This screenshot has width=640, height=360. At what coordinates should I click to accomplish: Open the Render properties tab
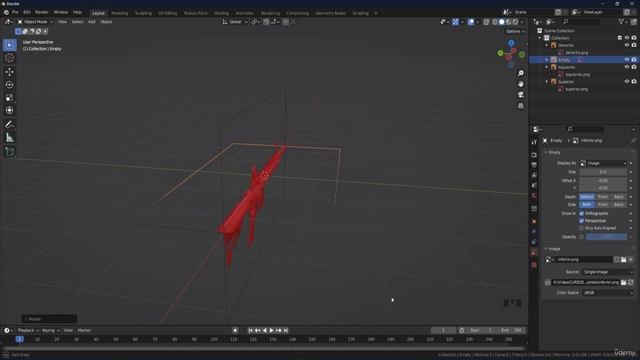534,155
